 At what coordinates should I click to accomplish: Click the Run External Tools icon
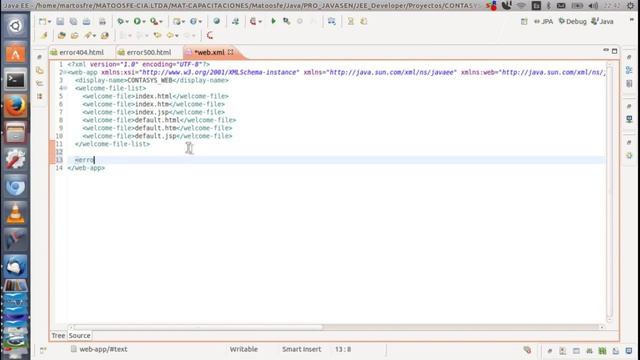click(154, 21)
